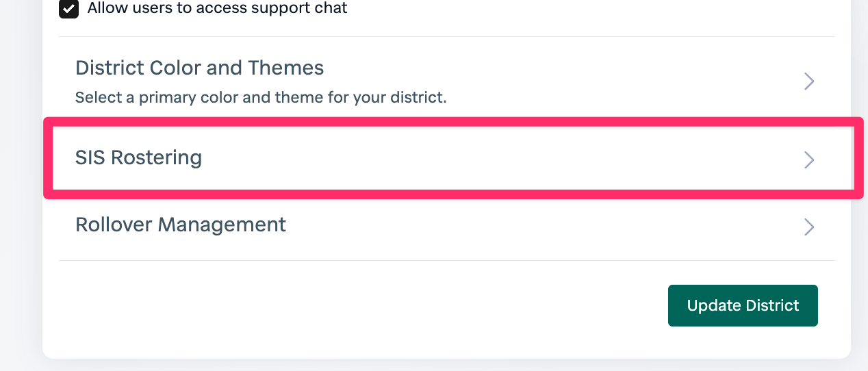
Task: Save changes with the green Update District button
Action: coord(743,305)
